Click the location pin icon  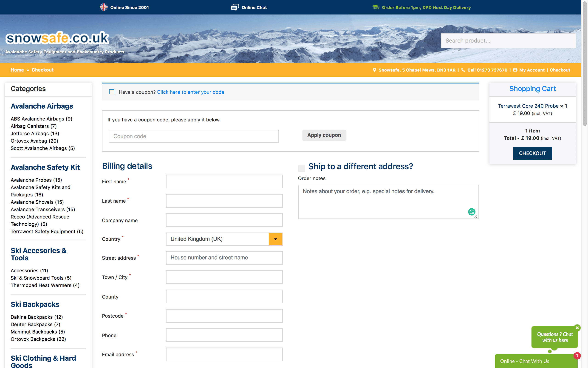point(374,70)
